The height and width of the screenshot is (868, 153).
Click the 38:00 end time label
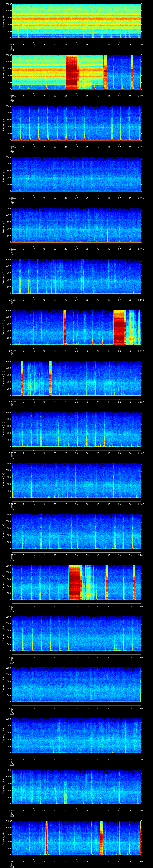point(141,810)
